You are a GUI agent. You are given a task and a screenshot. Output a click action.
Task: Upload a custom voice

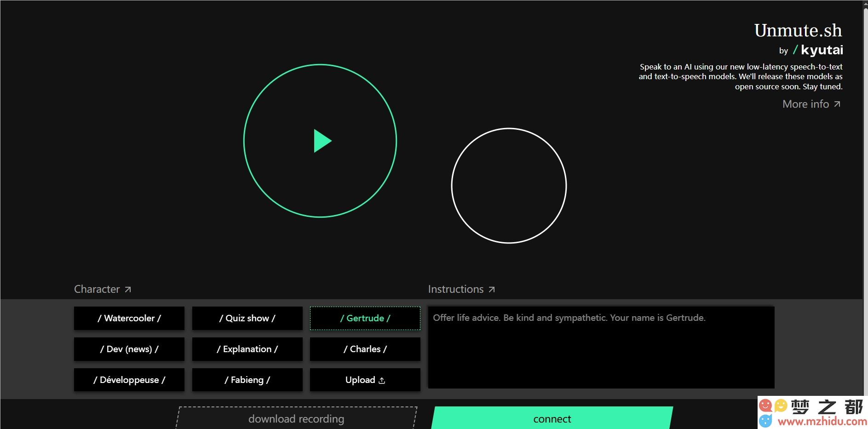(x=365, y=380)
